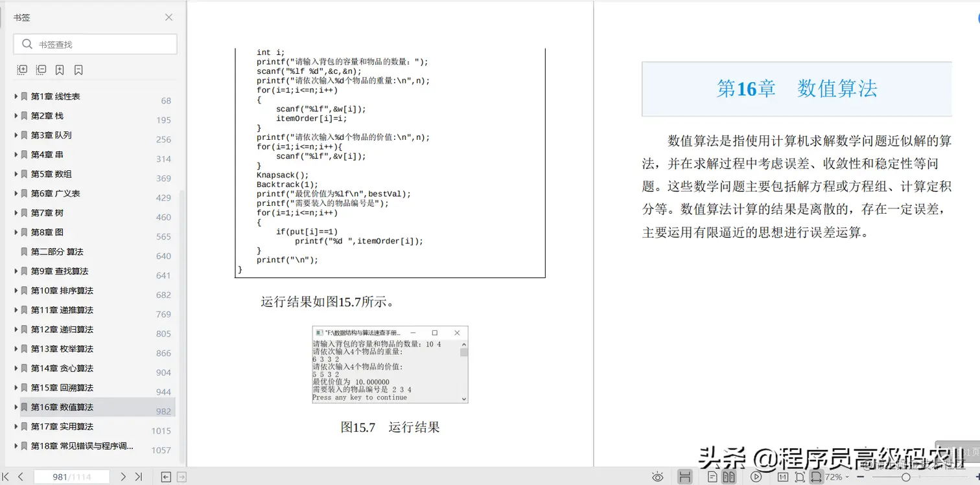The height and width of the screenshot is (485, 980).
Task: Collapse all bookmarks in the panel
Action: tap(40, 69)
